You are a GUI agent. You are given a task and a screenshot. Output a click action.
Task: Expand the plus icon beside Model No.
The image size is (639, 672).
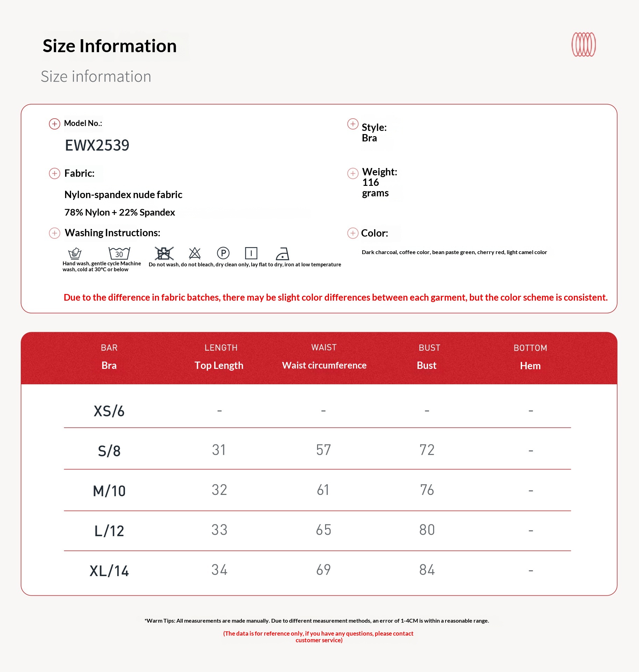click(55, 124)
